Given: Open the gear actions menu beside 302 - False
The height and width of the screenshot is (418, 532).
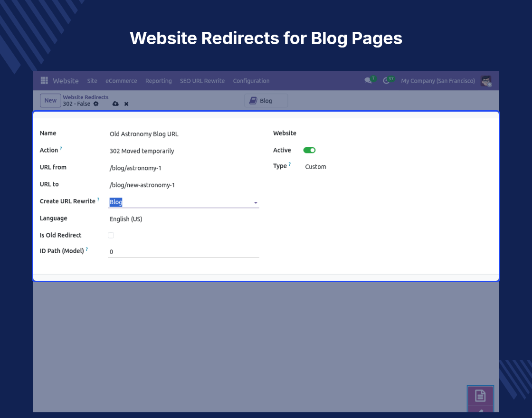Looking at the screenshot, I should (96, 104).
